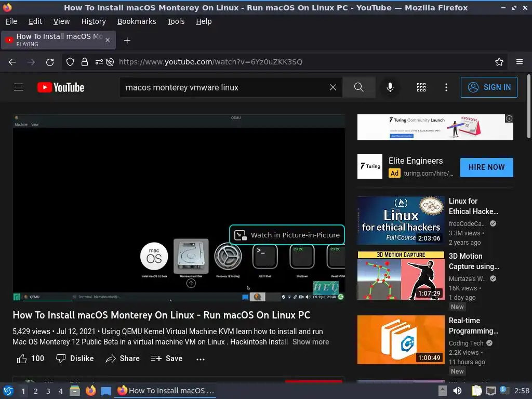
Task: Open the Bookmarks menu
Action: (137, 21)
